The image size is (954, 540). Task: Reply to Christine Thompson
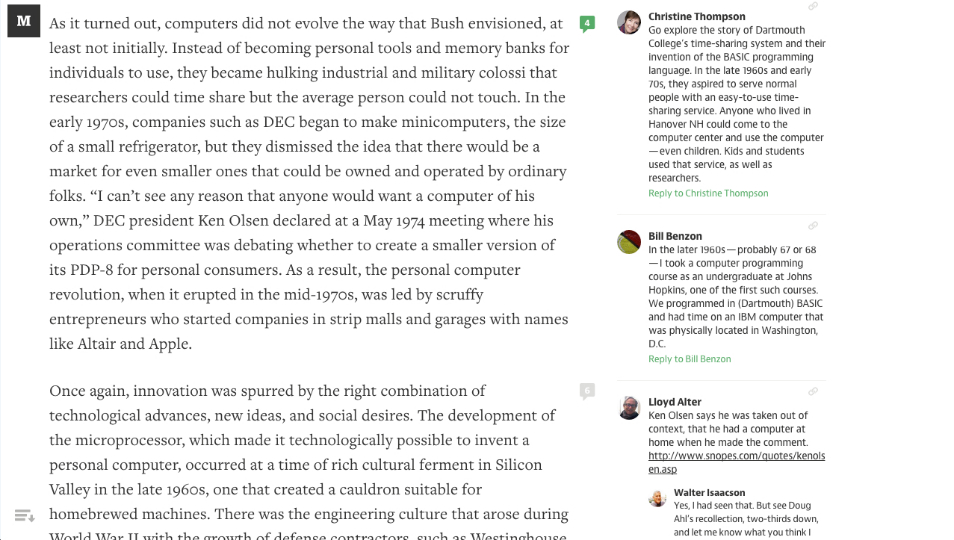click(708, 193)
